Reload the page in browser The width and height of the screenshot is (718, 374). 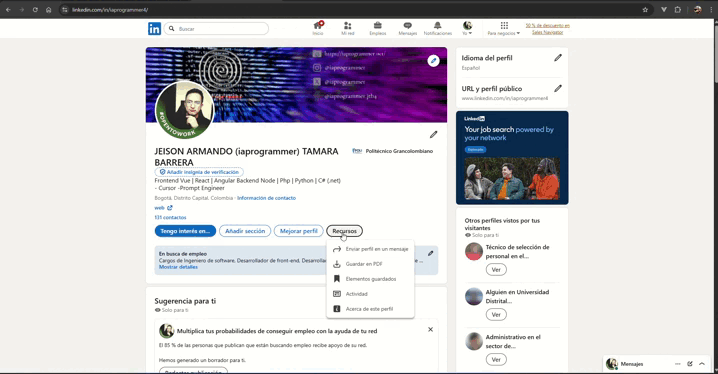(x=35, y=10)
